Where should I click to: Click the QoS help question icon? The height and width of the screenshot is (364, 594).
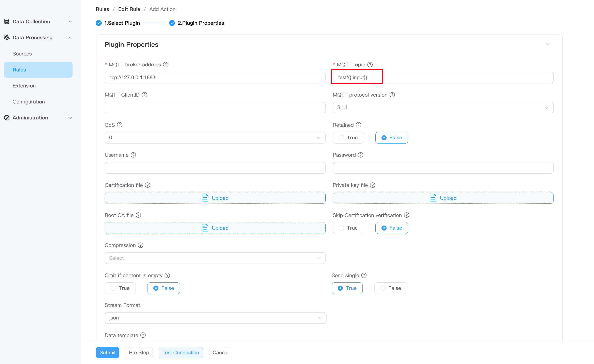click(x=120, y=125)
